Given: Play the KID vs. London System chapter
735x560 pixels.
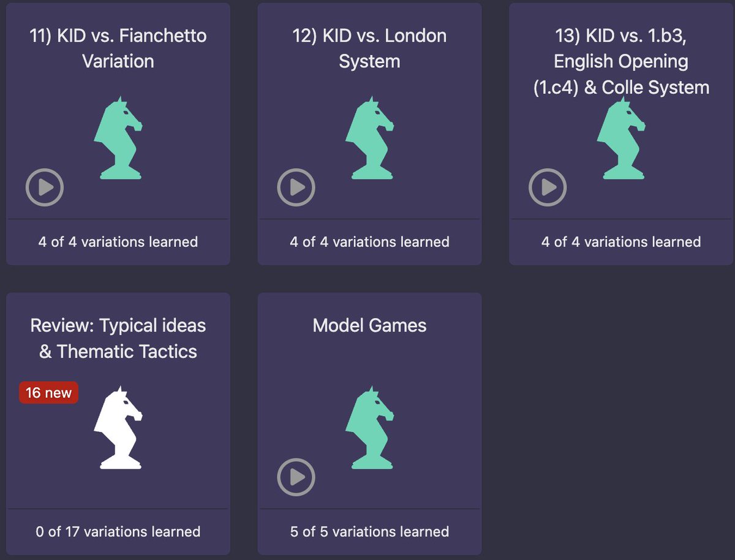Looking at the screenshot, I should 296,187.
